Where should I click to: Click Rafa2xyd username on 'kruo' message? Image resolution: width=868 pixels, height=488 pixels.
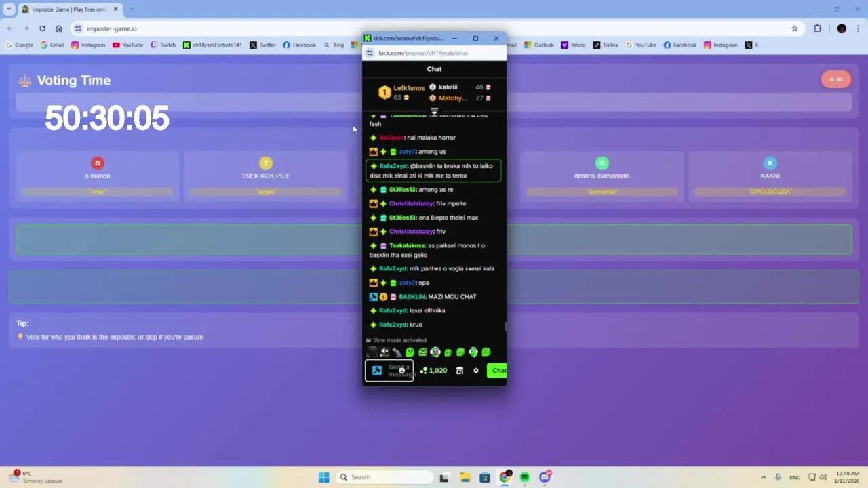393,325
